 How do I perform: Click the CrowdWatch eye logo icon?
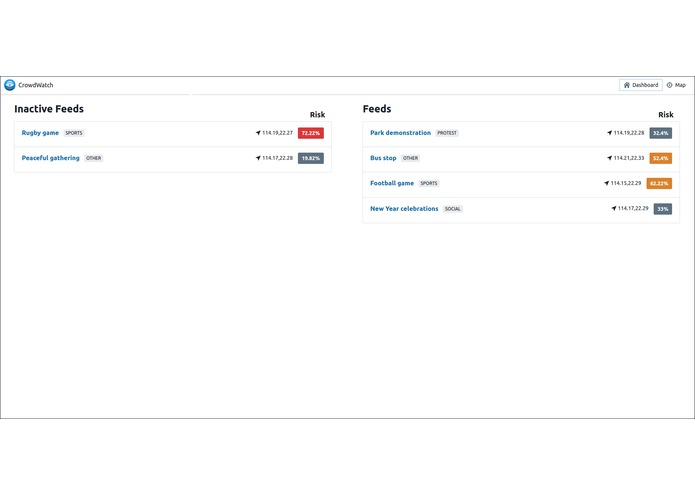[x=10, y=85]
